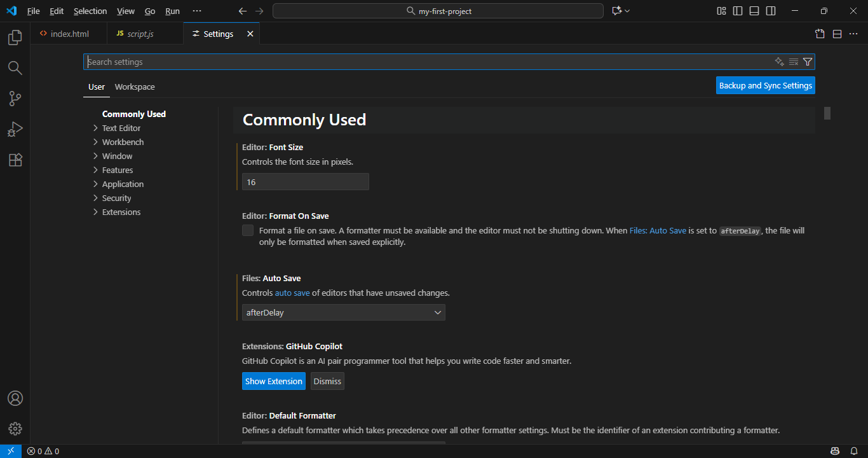The width and height of the screenshot is (868, 458).
Task: Select the Search icon in the activity bar
Action: [x=15, y=67]
